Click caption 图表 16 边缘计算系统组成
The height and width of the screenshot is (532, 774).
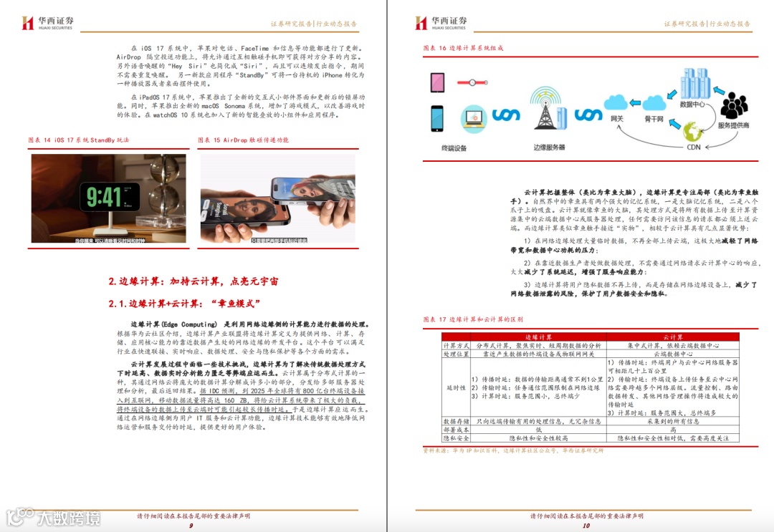click(463, 48)
